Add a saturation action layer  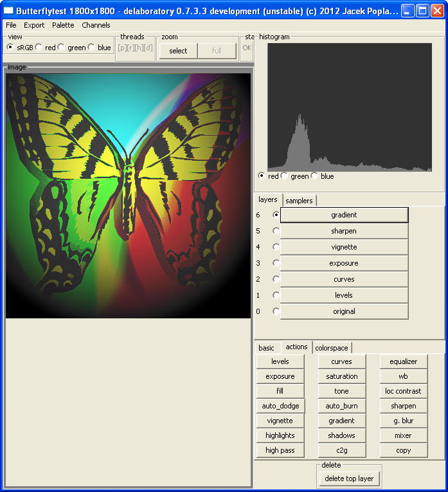(x=342, y=376)
